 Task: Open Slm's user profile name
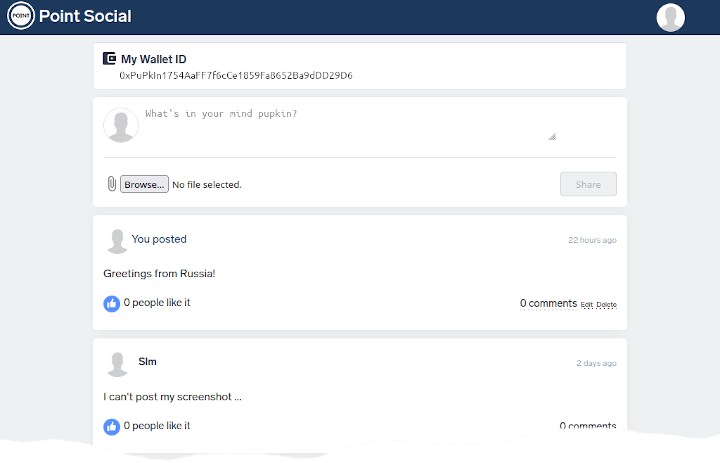pos(147,361)
